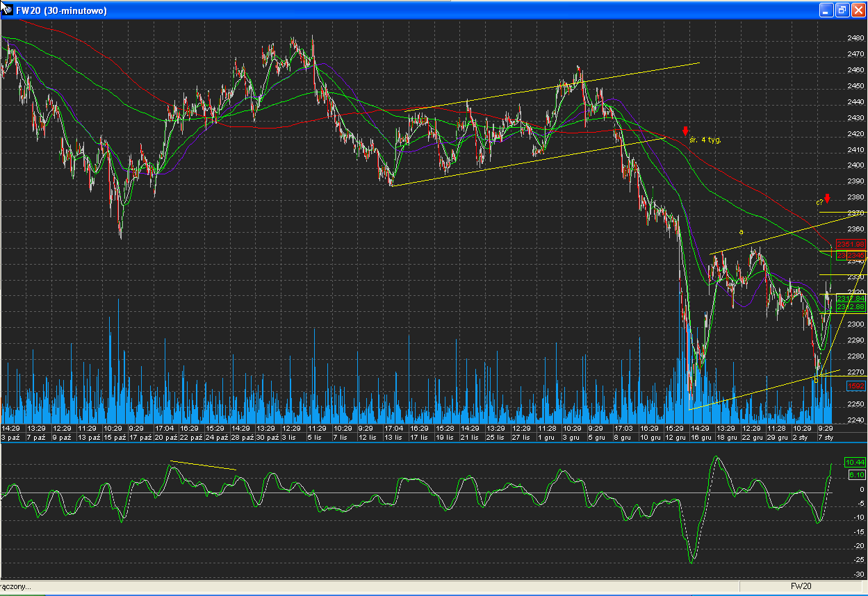Select the yellow divergence line on oscillator panel
The width and height of the screenshot is (868, 596).
(x=203, y=465)
